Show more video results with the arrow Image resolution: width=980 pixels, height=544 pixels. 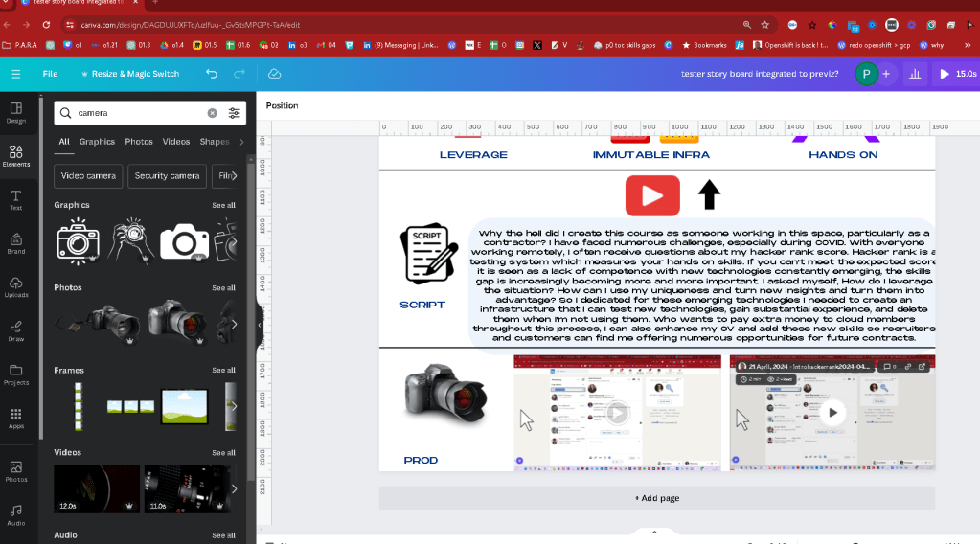[235, 489]
